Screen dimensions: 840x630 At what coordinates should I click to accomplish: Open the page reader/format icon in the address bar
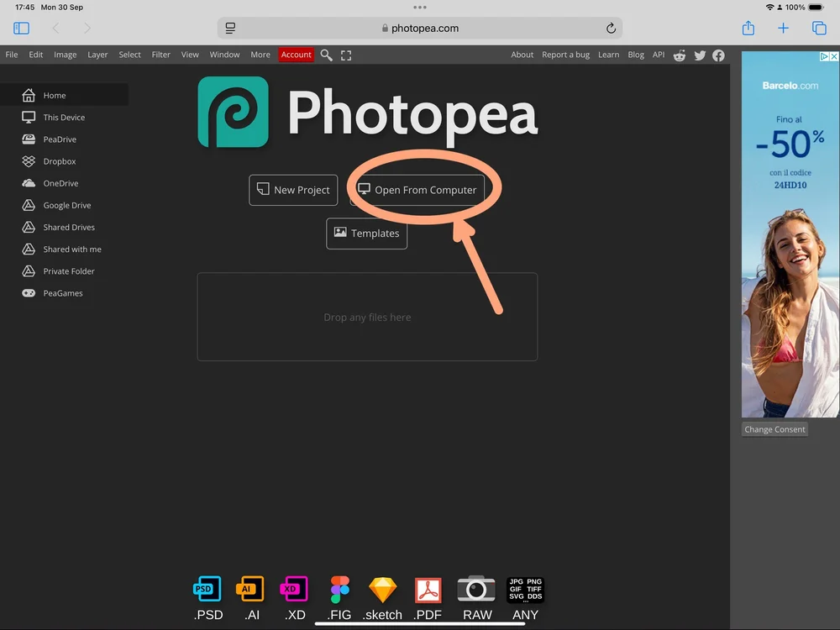pyautogui.click(x=230, y=29)
